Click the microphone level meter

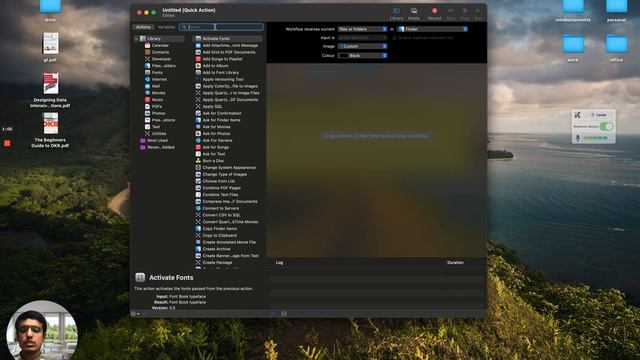click(595, 138)
